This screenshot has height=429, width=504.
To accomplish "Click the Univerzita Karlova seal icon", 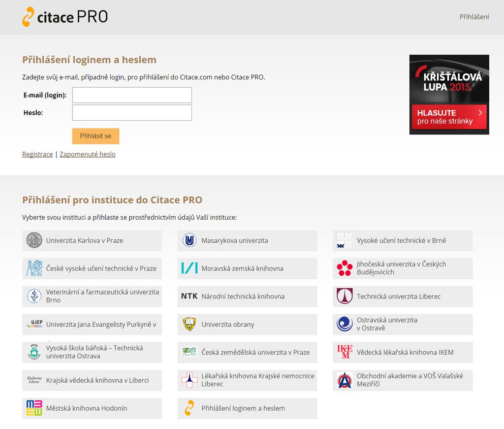I will coord(34,240).
